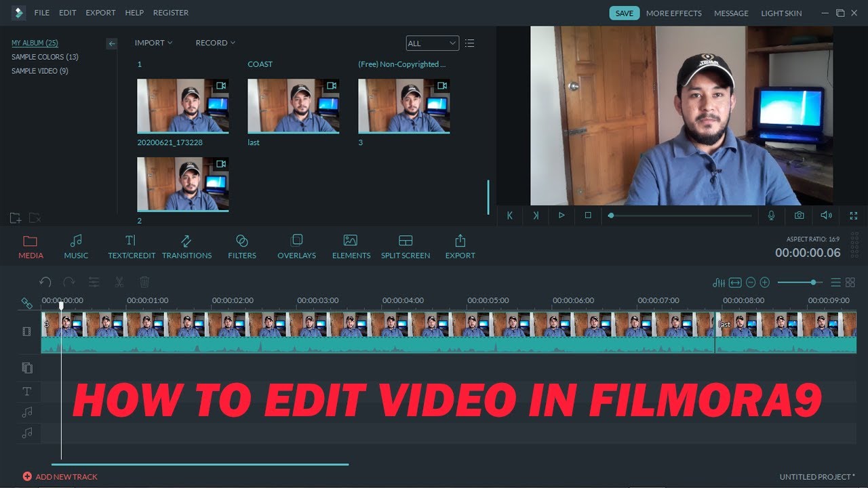868x488 pixels.
Task: Open the audio mixer icon
Action: point(719,283)
